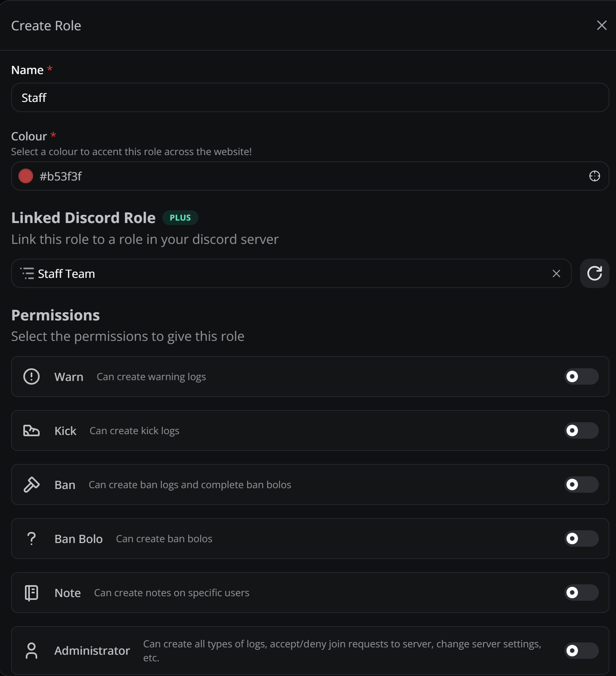Image resolution: width=616 pixels, height=676 pixels.
Task: Toggle the Kick permission on
Action: (581, 430)
